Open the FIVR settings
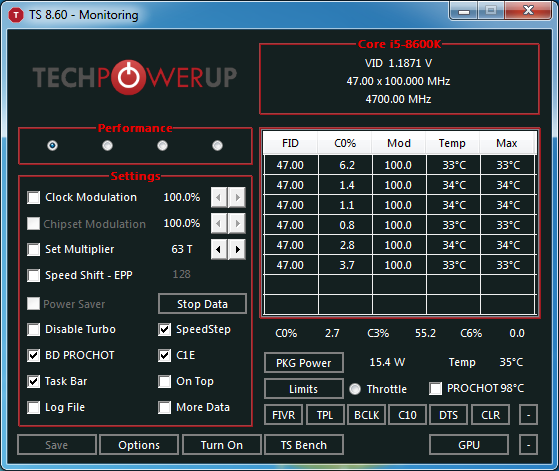 [284, 415]
